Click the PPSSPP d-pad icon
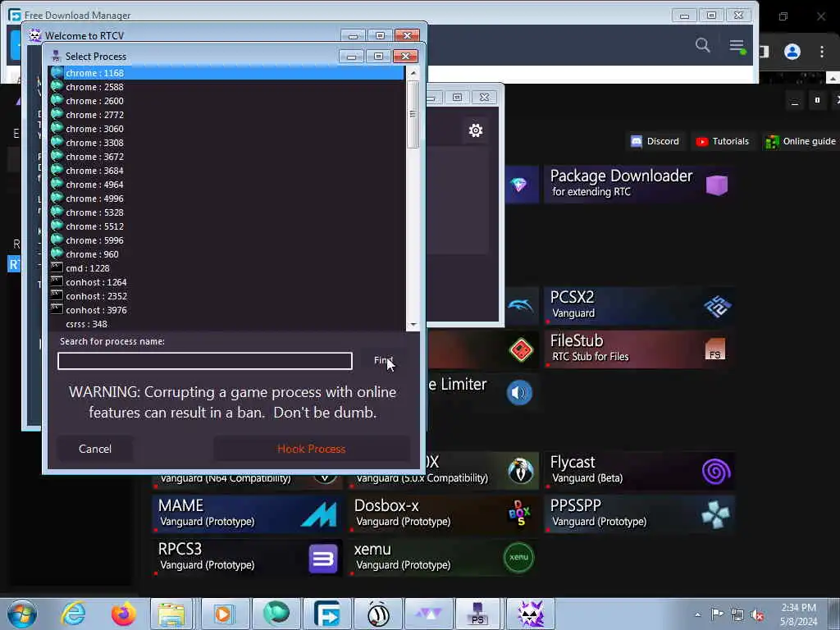 [x=715, y=515]
